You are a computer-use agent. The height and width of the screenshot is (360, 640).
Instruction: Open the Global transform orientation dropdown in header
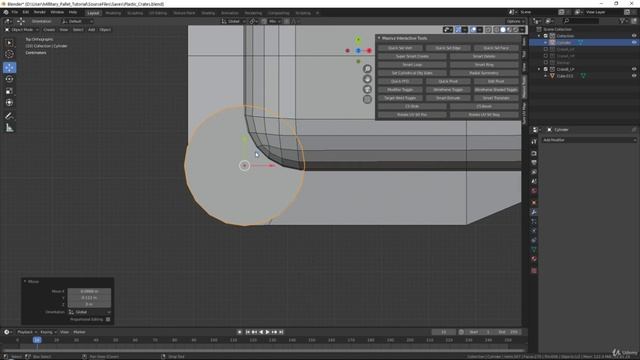tap(233, 21)
